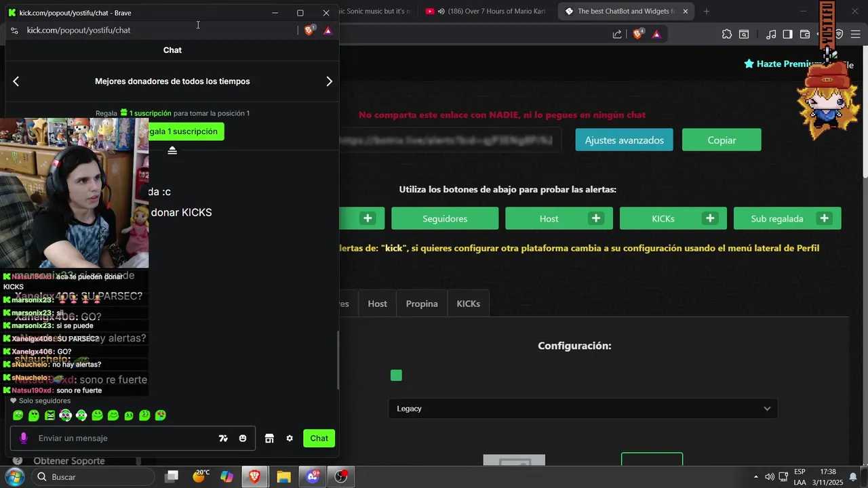Open the translate icon in the message box
The height and width of the screenshot is (488, 868).
(223, 439)
